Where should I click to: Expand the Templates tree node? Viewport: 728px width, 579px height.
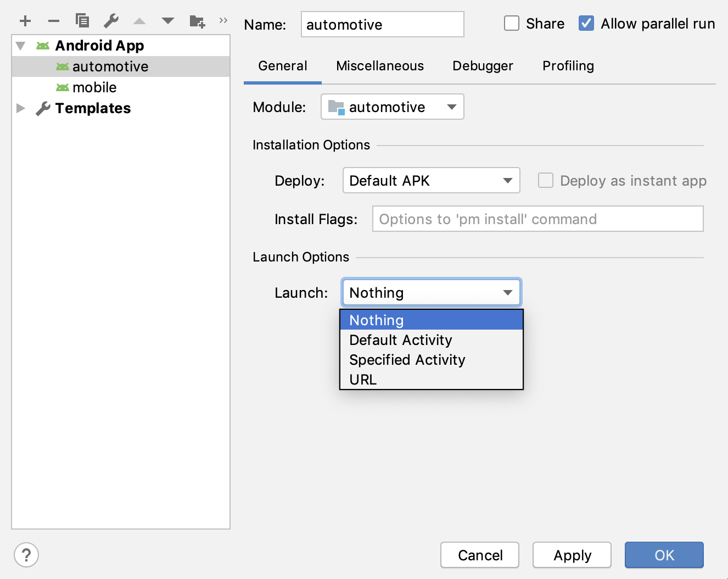click(x=21, y=108)
